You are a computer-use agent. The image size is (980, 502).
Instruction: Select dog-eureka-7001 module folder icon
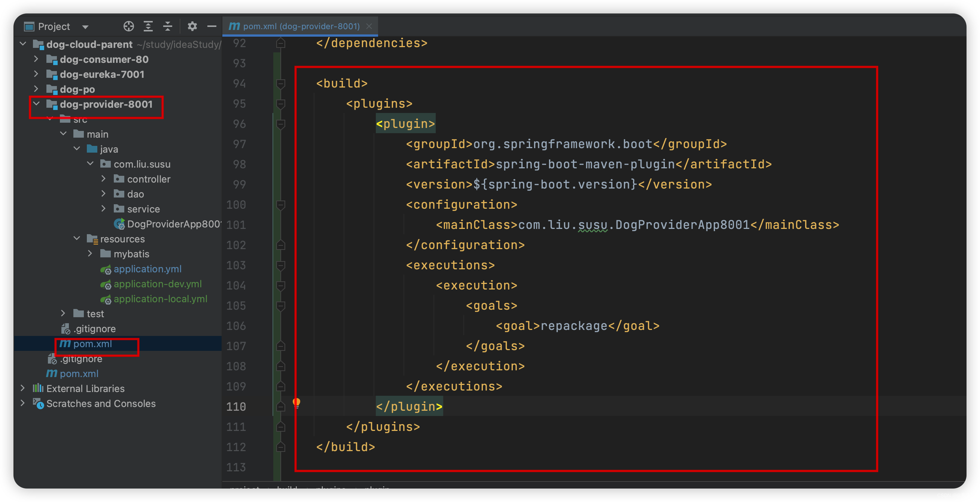[x=52, y=74]
